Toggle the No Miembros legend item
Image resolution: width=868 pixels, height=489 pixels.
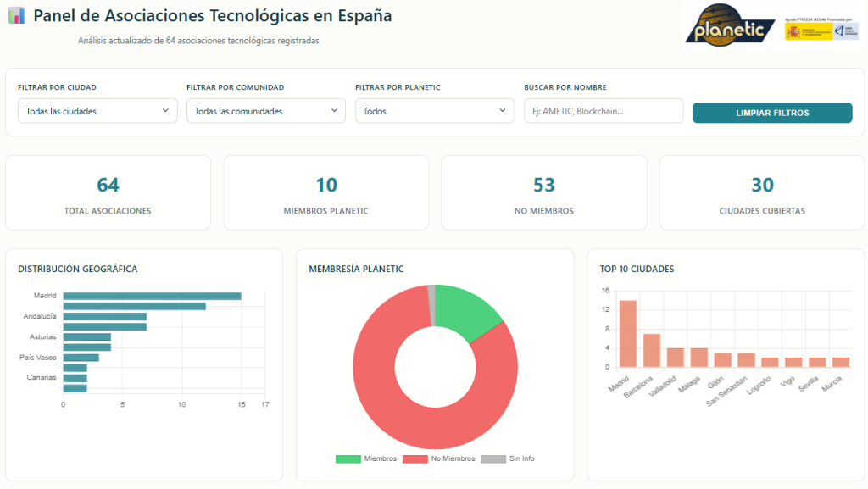click(x=439, y=458)
